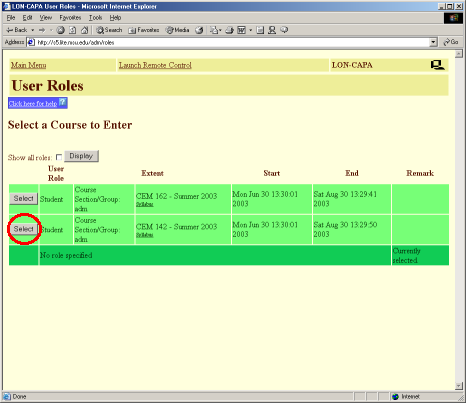Open the dropdown arrow beside Word icon
Screen dimensions: 466x403
tap(250, 30)
